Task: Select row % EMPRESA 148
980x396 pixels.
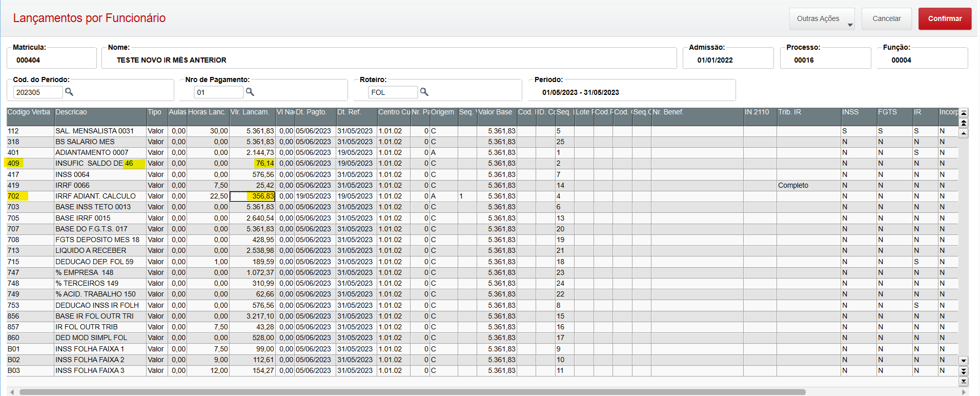Action: pos(482,272)
